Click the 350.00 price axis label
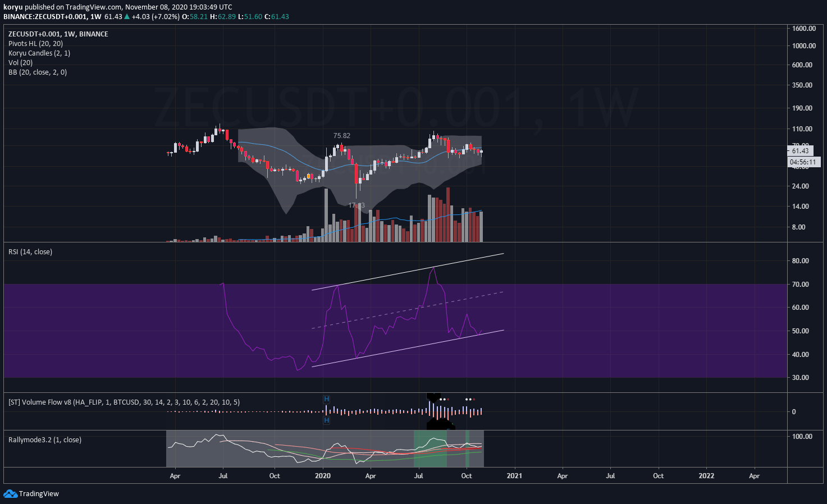The height and width of the screenshot is (504, 827). [x=802, y=85]
